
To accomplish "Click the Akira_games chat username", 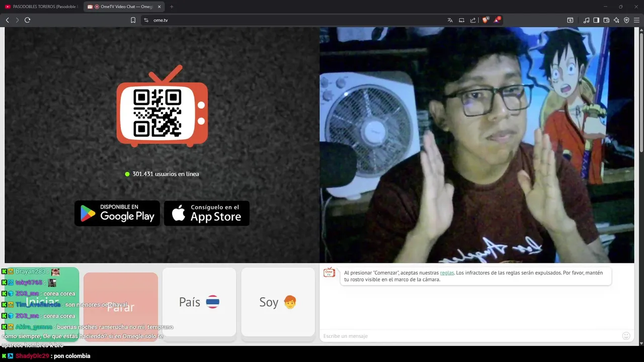I will [34, 327].
